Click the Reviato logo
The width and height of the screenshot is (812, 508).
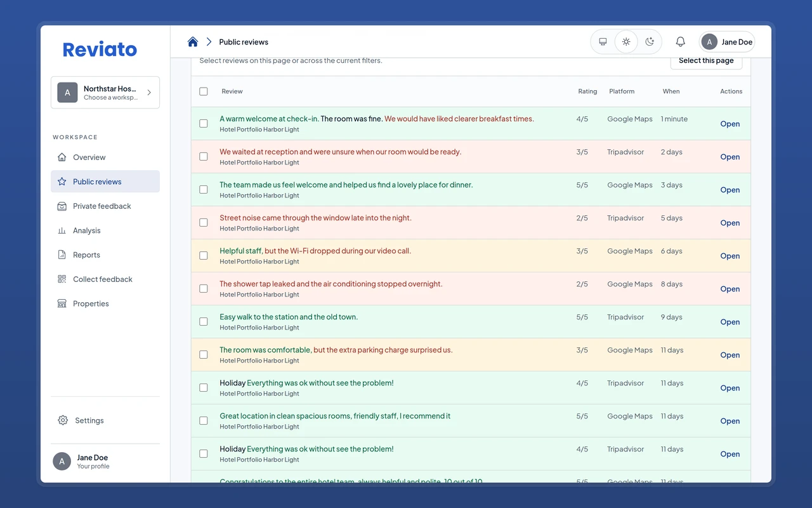pos(100,50)
